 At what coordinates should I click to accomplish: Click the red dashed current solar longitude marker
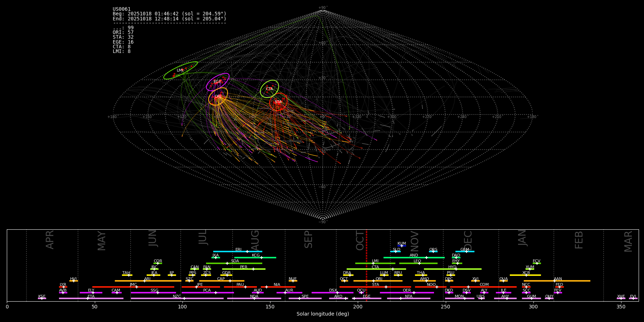[x=366, y=265]
